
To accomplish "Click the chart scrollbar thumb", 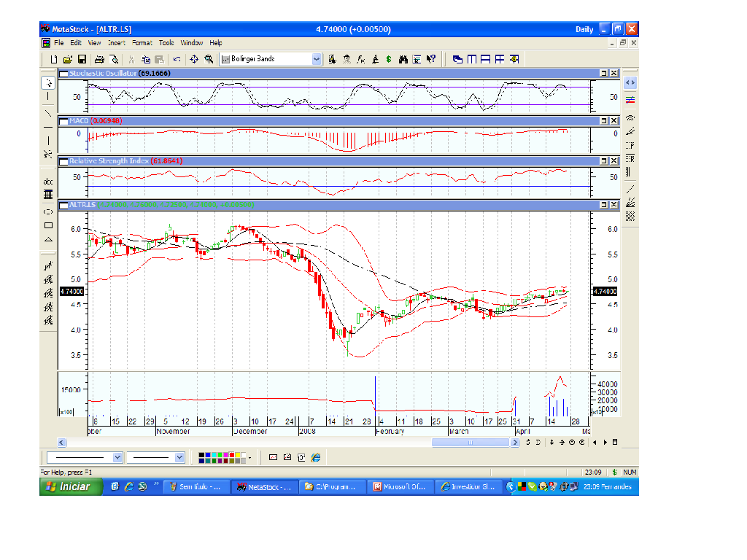I will coord(471,443).
